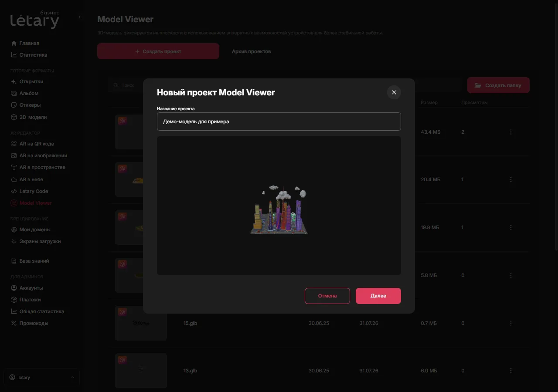Image resolution: width=558 pixels, height=392 pixels.
Task: Open Архив проектов
Action: (251, 51)
